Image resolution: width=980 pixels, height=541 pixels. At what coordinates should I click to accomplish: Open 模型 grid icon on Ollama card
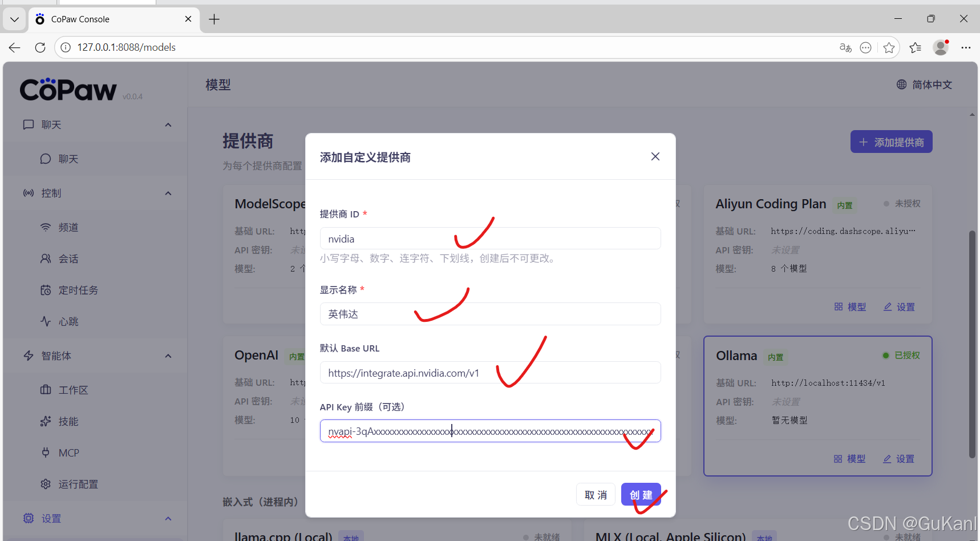[837, 458]
